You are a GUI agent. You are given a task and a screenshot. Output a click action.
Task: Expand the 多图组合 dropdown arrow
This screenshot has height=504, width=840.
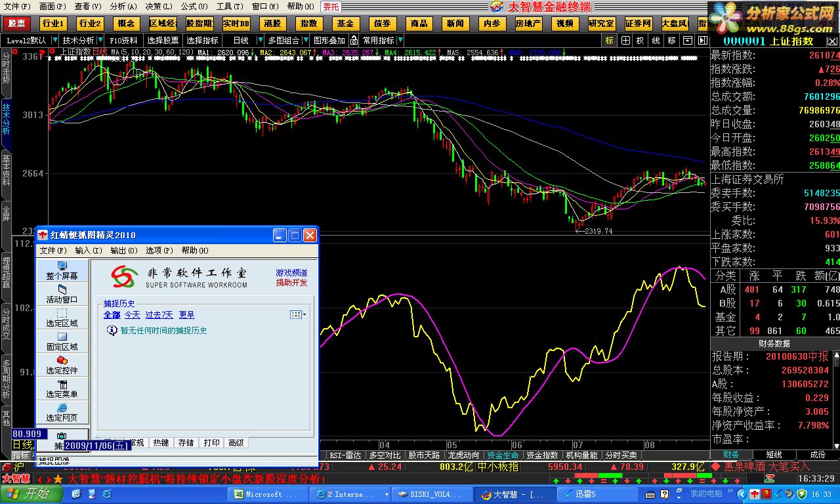point(304,41)
